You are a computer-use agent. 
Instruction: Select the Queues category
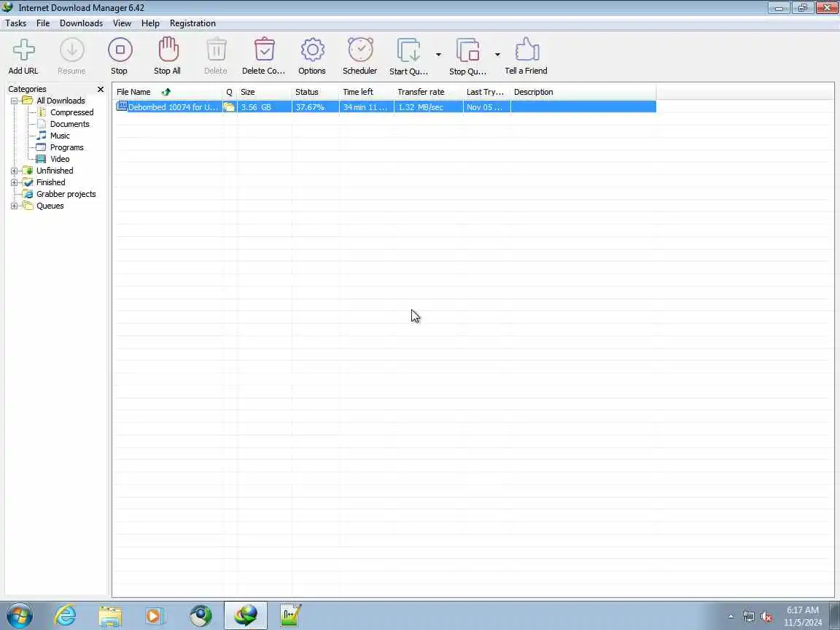pos(50,206)
